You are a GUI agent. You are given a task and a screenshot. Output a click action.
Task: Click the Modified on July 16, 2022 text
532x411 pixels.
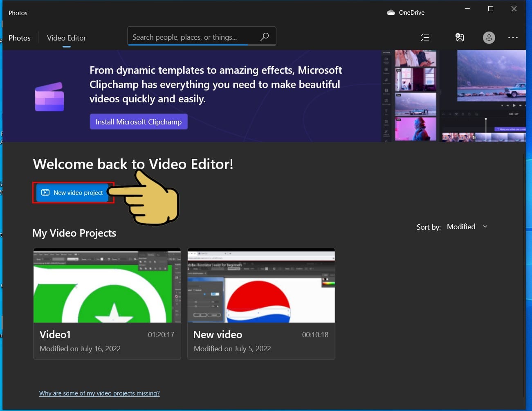[x=80, y=349]
